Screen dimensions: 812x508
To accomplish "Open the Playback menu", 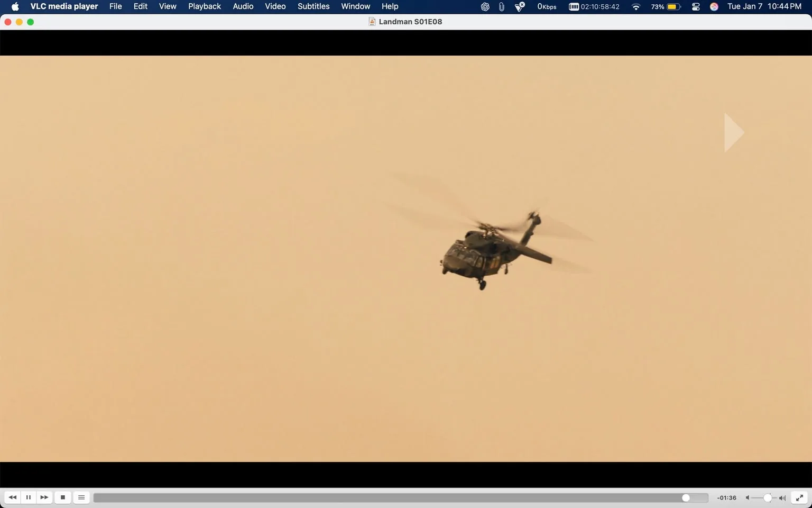I will pos(204,6).
